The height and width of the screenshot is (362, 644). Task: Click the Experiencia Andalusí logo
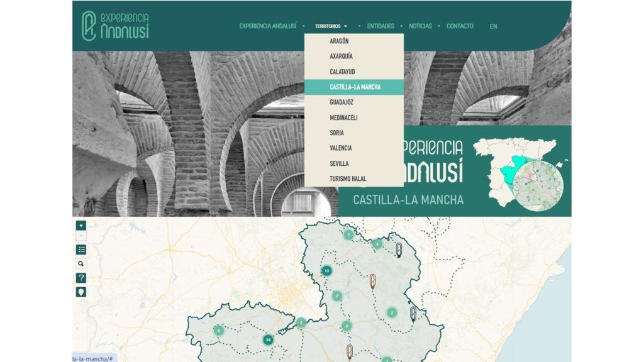tap(115, 26)
